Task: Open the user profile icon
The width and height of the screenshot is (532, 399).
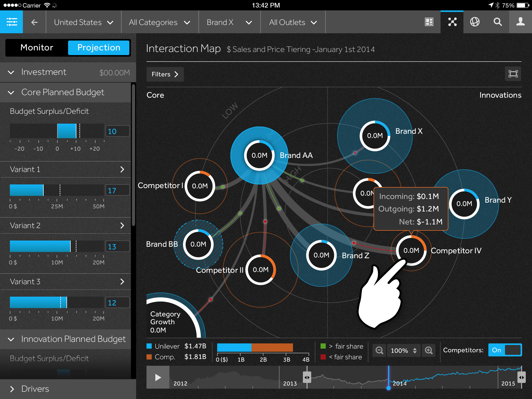Action: [520, 22]
